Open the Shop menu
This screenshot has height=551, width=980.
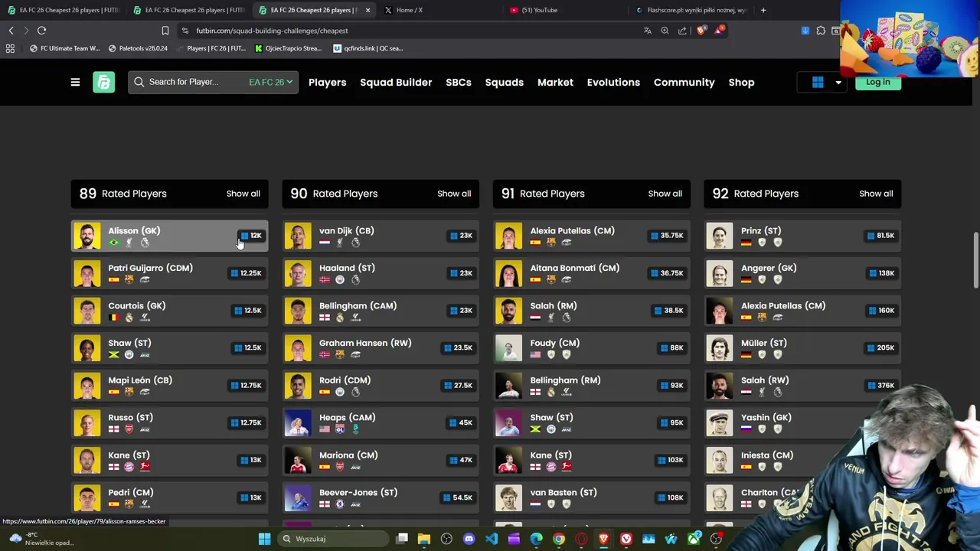click(741, 82)
